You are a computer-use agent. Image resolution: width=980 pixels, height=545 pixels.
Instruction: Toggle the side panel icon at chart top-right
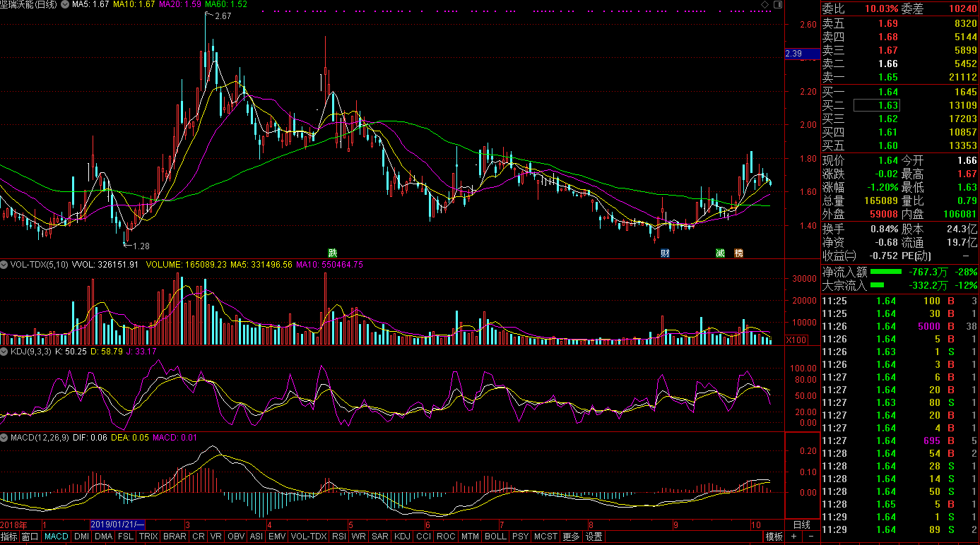[x=777, y=5]
